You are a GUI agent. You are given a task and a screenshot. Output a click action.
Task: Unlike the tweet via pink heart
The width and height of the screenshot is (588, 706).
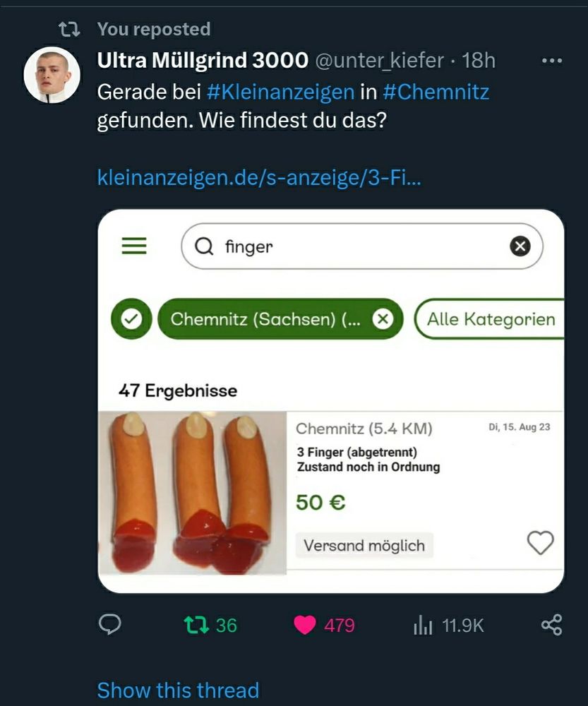pyautogui.click(x=305, y=625)
